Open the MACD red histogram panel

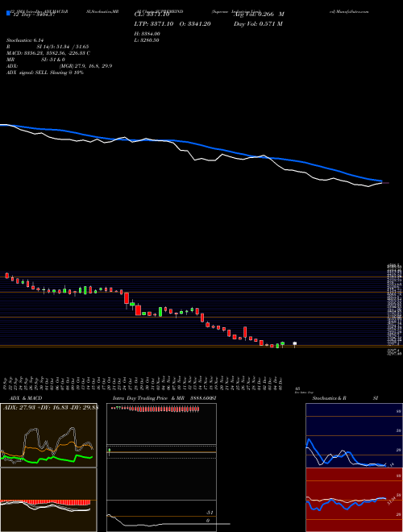[48, 500]
